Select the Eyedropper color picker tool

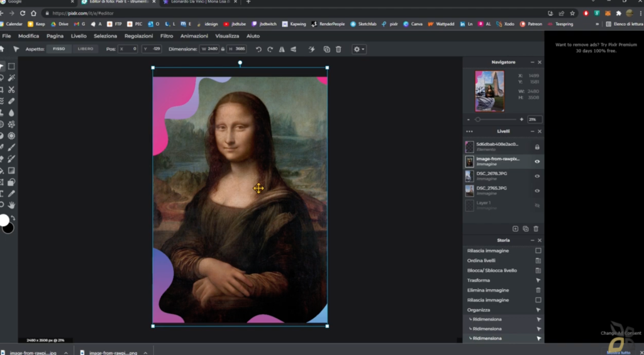tap(11, 194)
